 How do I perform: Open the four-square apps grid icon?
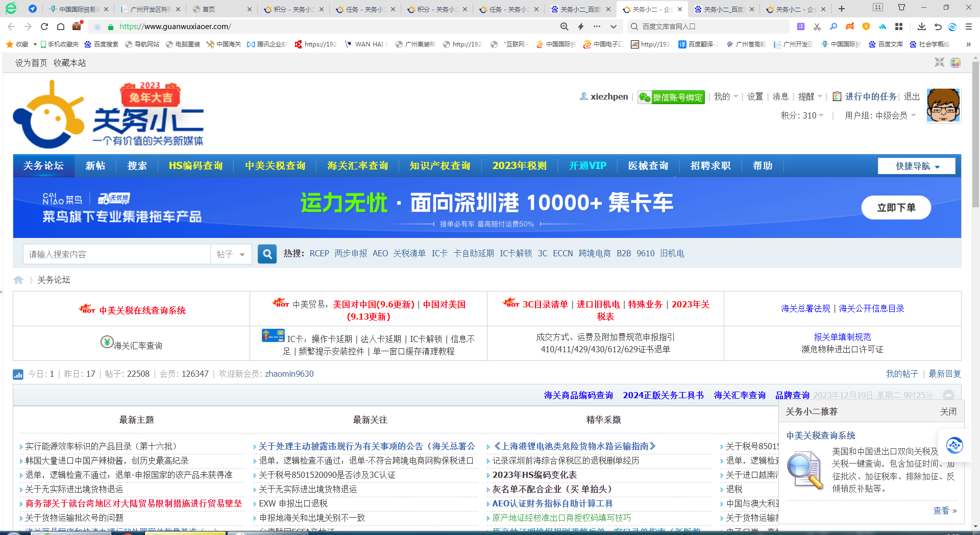899,27
